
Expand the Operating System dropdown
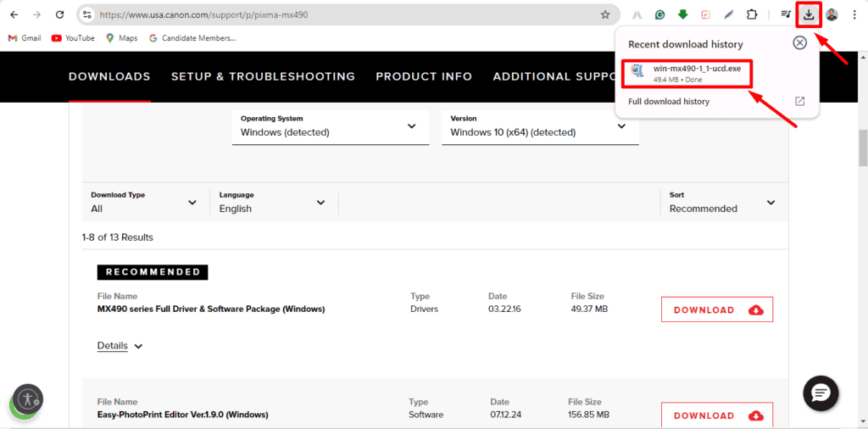click(331, 127)
